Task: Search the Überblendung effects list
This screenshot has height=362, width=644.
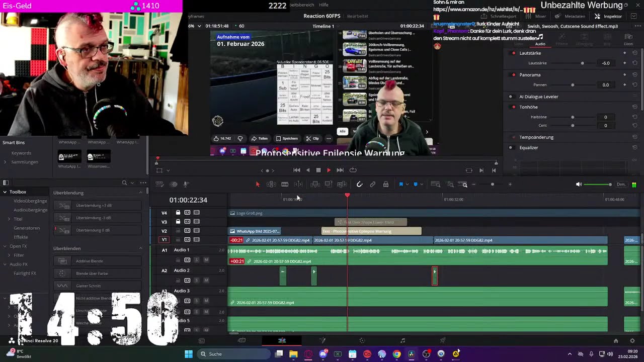Action: [124, 183]
